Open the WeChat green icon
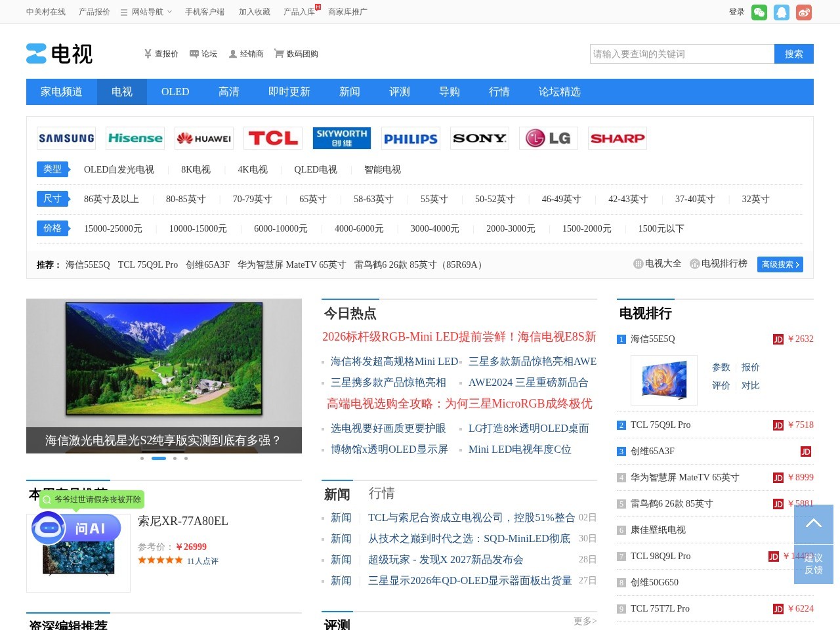840x630 pixels. (759, 12)
